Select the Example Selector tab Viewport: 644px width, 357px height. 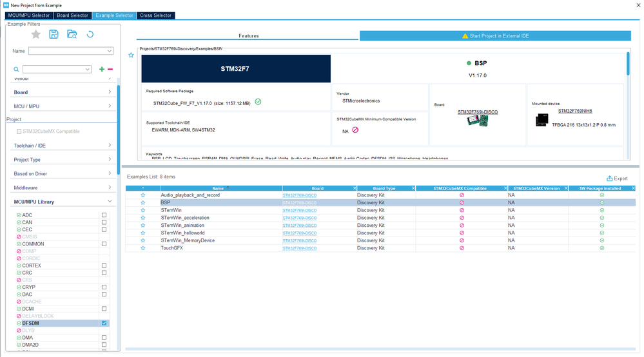[x=114, y=15]
